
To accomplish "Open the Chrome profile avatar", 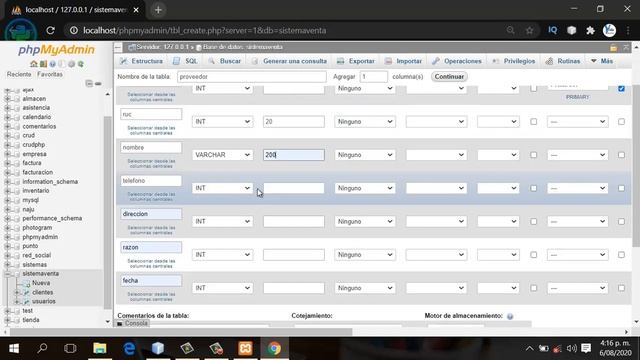I will coord(609,30).
